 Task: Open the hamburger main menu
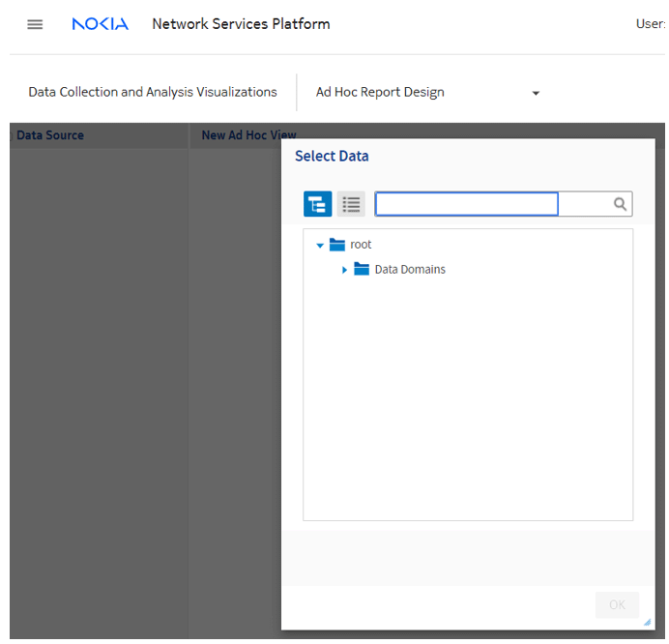[35, 24]
